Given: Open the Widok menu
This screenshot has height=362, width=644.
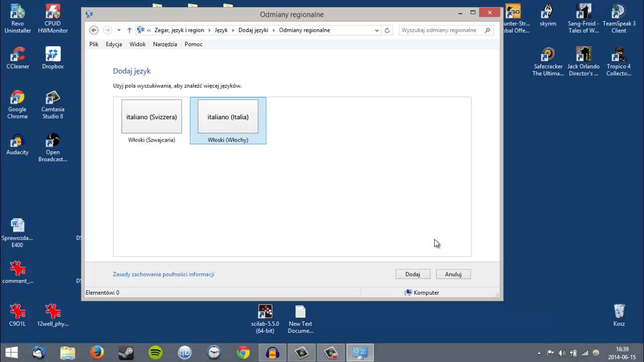Looking at the screenshot, I should (x=137, y=44).
